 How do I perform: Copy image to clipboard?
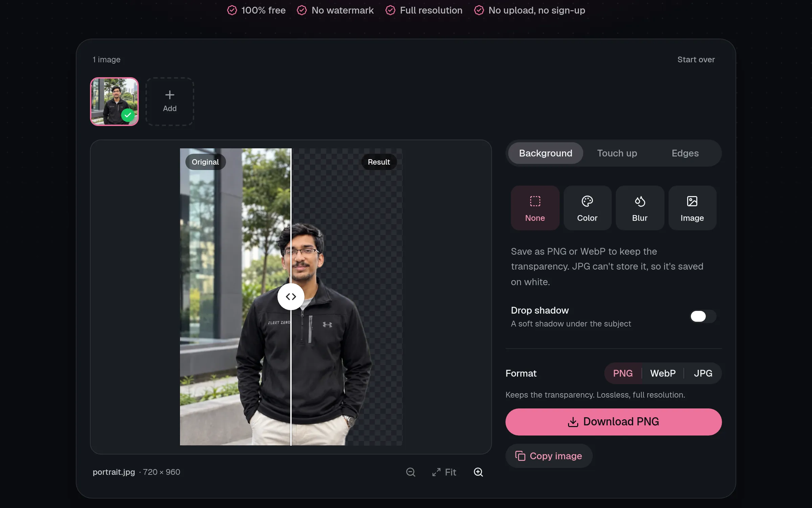(x=549, y=456)
